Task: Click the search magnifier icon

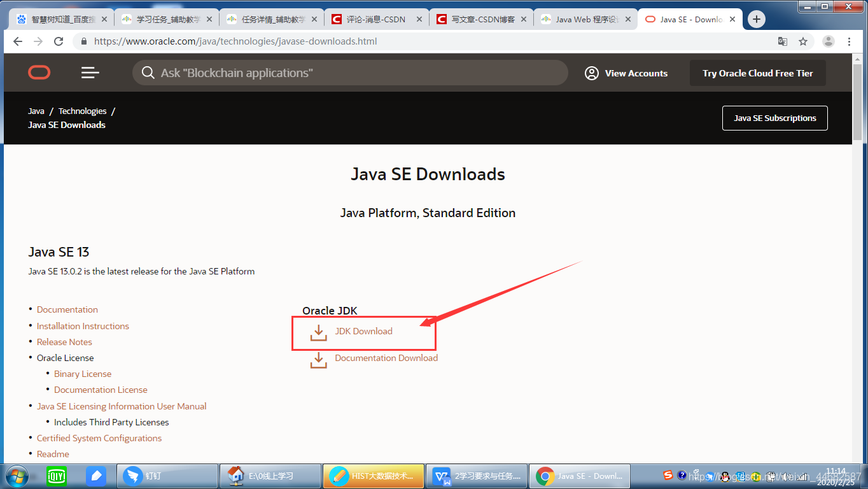Action: coord(148,73)
